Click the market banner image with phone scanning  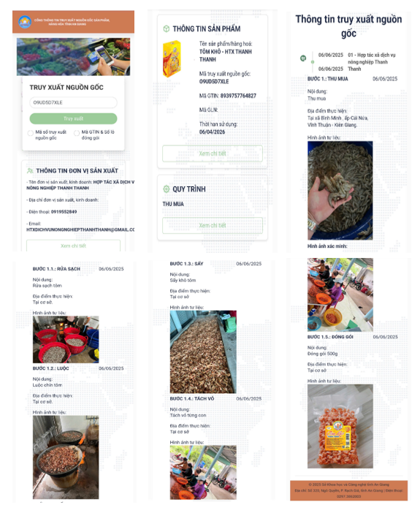click(73, 57)
